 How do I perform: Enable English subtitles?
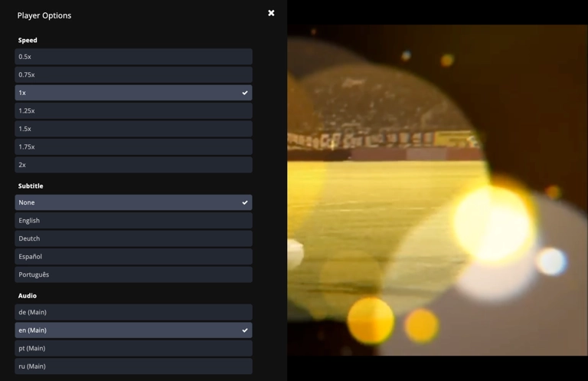click(x=133, y=220)
